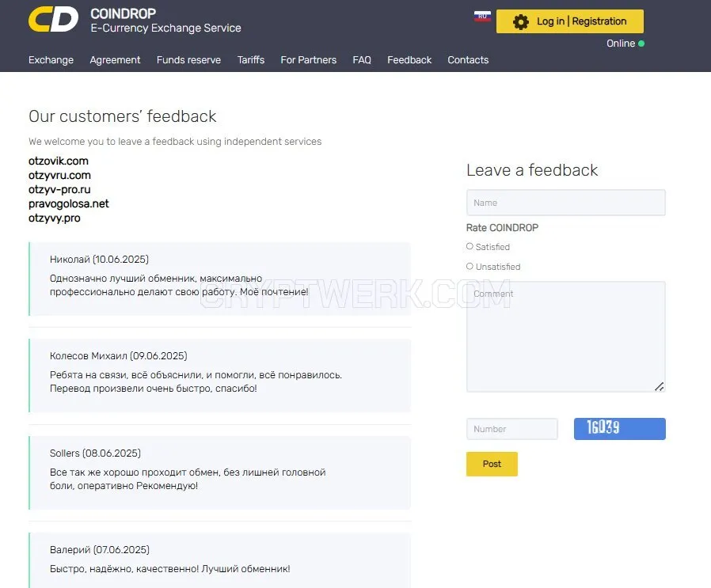Screen dimensions: 711x588
Task: Go to Funds reserve
Action: tap(188, 60)
